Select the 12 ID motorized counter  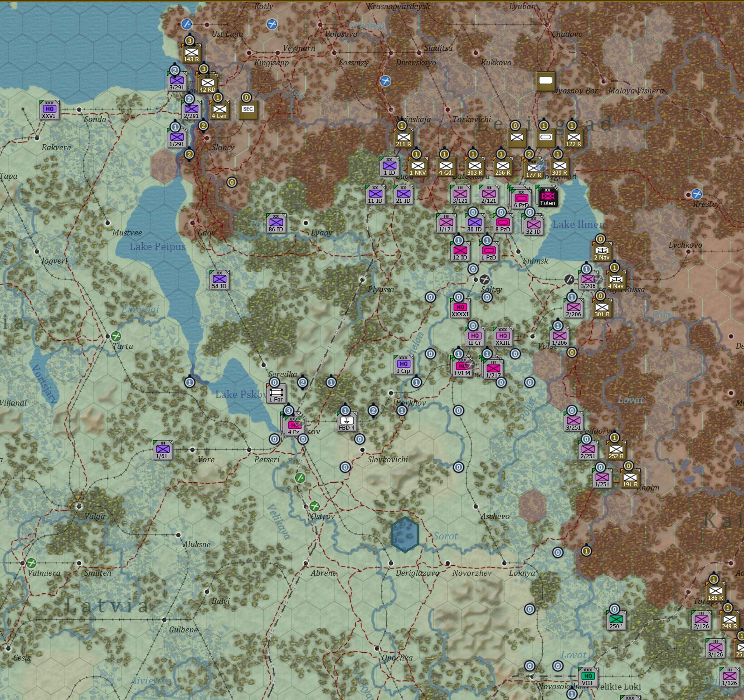pos(460,251)
